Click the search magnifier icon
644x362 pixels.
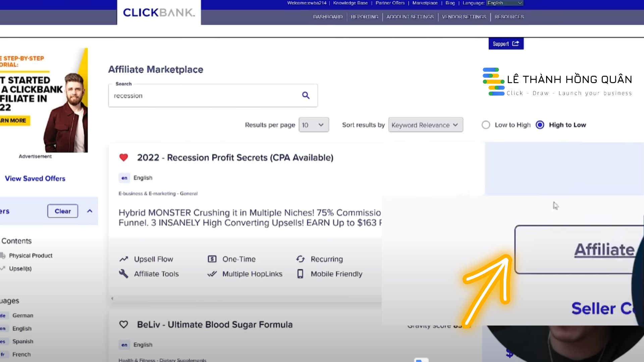pyautogui.click(x=306, y=96)
